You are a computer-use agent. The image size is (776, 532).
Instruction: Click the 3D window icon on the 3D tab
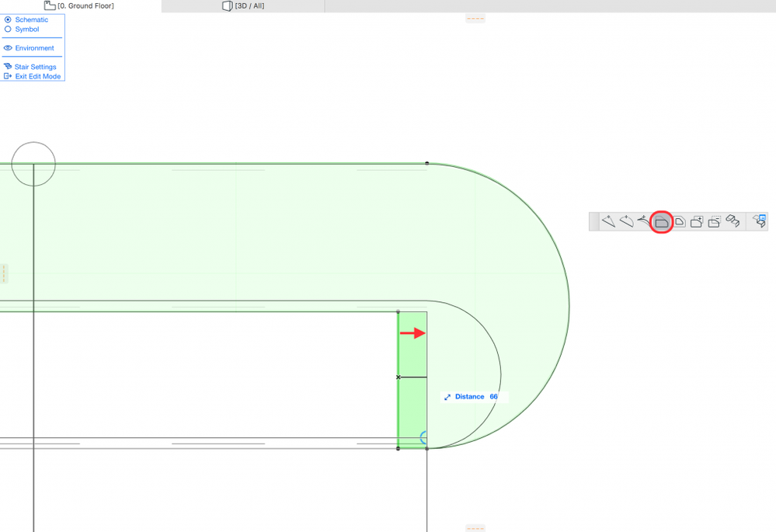pos(227,6)
